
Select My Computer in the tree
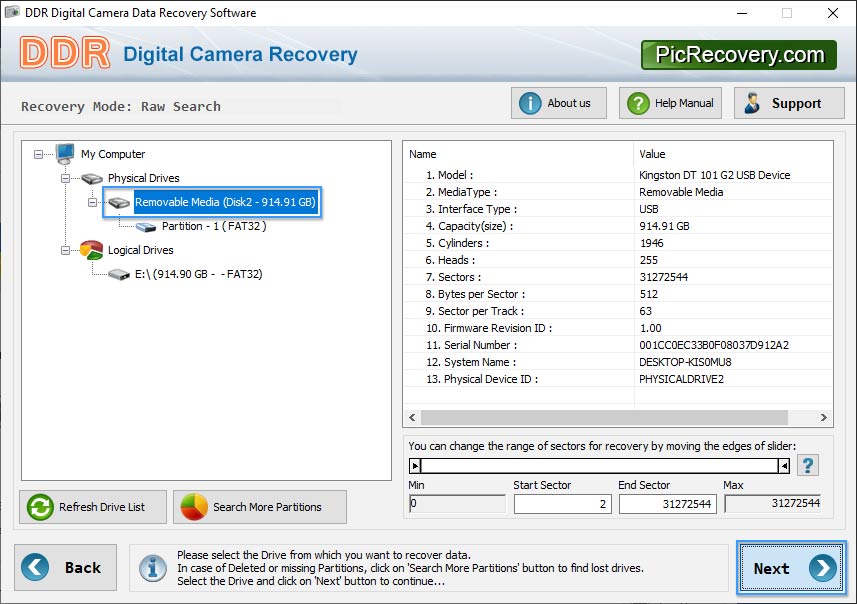point(113,154)
